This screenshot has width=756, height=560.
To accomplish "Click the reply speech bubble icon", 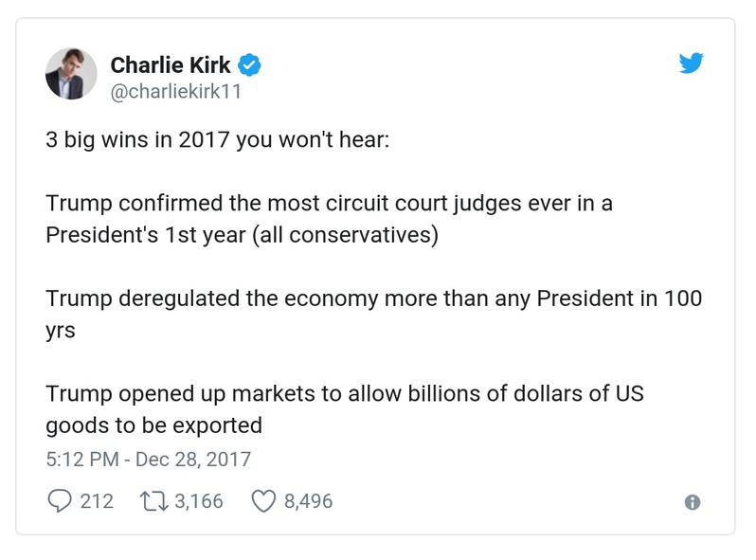I will (x=59, y=501).
